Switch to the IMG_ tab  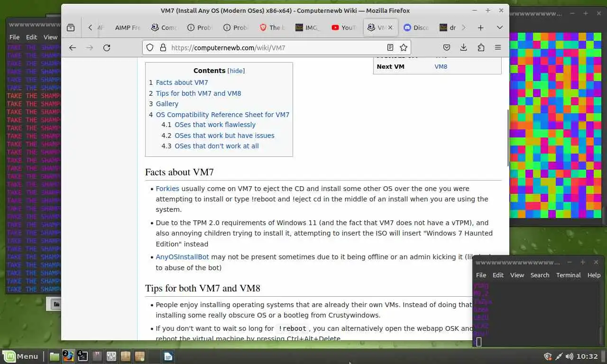(x=308, y=27)
